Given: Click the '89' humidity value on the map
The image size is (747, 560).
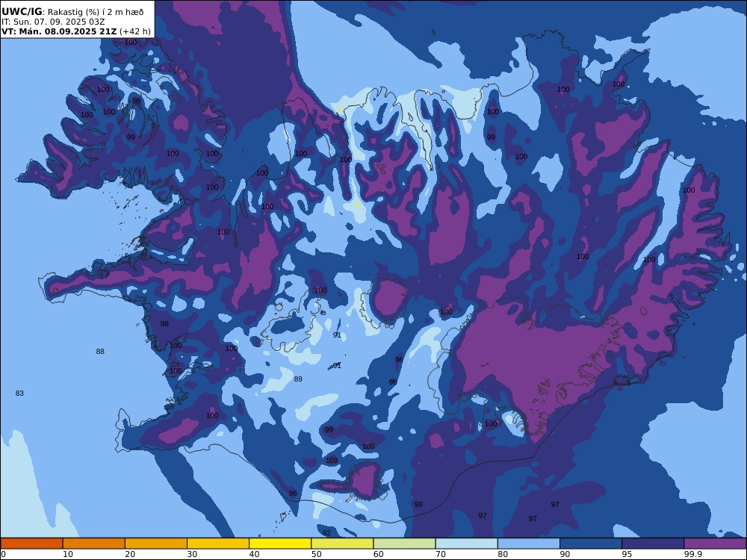Looking at the screenshot, I should click(298, 379).
